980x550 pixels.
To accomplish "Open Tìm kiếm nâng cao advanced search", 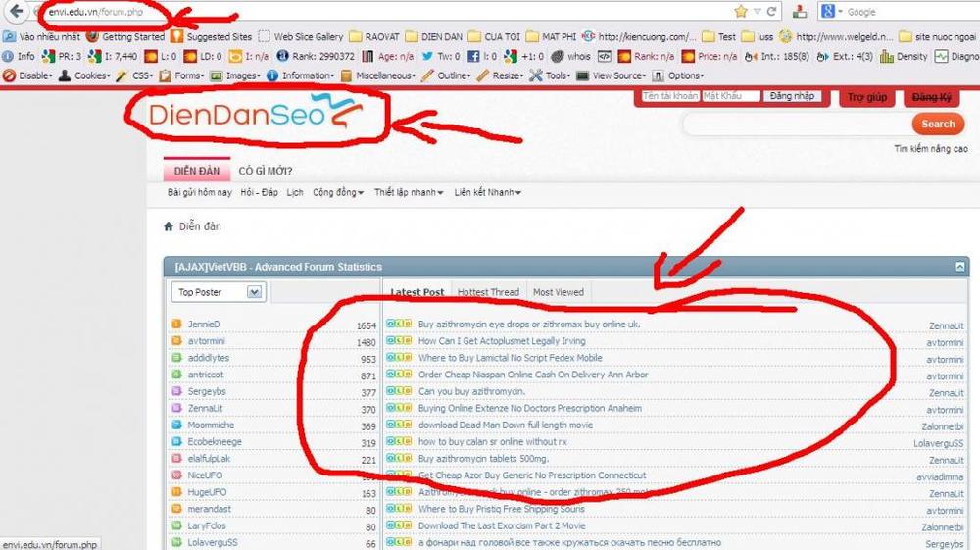I will tap(931, 149).
